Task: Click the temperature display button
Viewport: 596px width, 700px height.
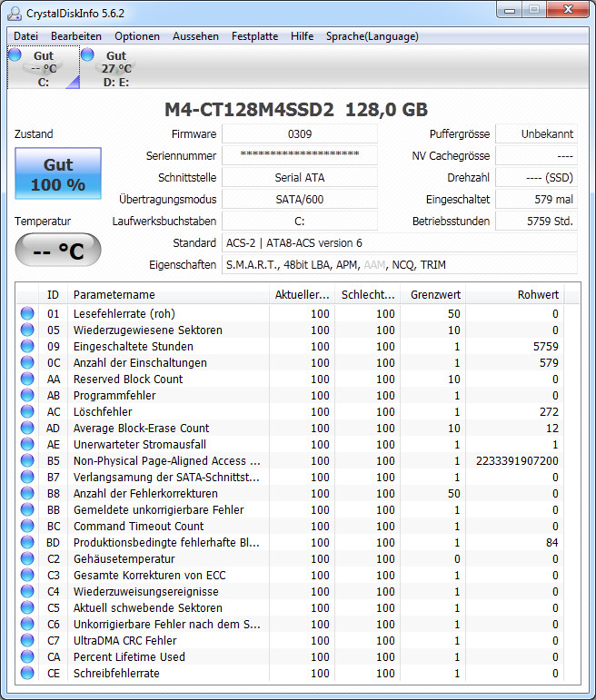Action: pos(58,250)
